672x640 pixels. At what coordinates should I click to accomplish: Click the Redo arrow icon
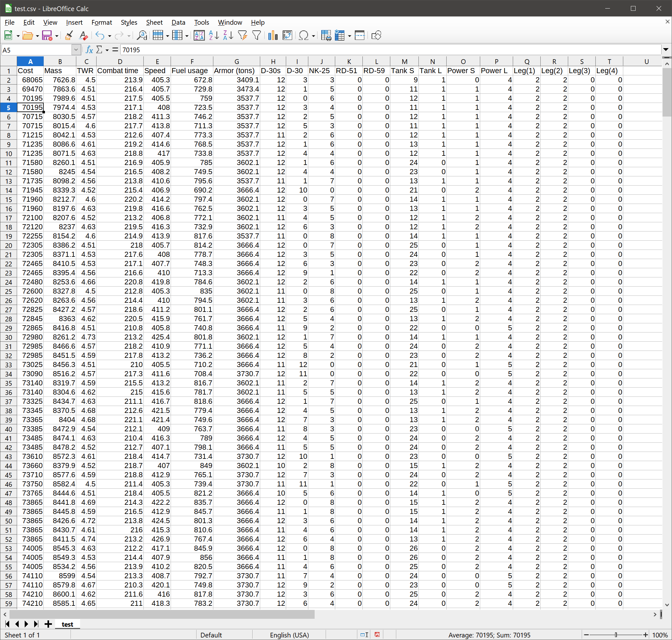tap(119, 35)
